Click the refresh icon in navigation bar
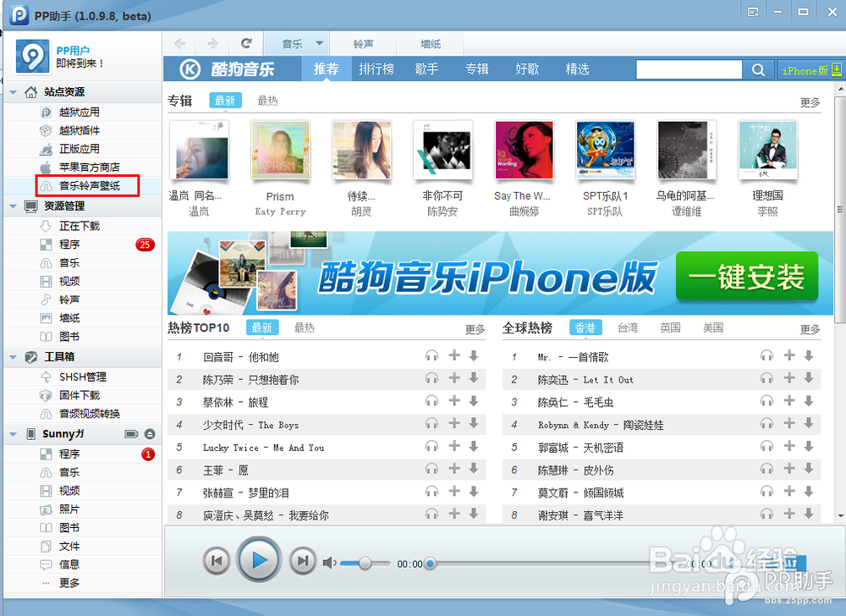The width and height of the screenshot is (846, 616). click(246, 44)
